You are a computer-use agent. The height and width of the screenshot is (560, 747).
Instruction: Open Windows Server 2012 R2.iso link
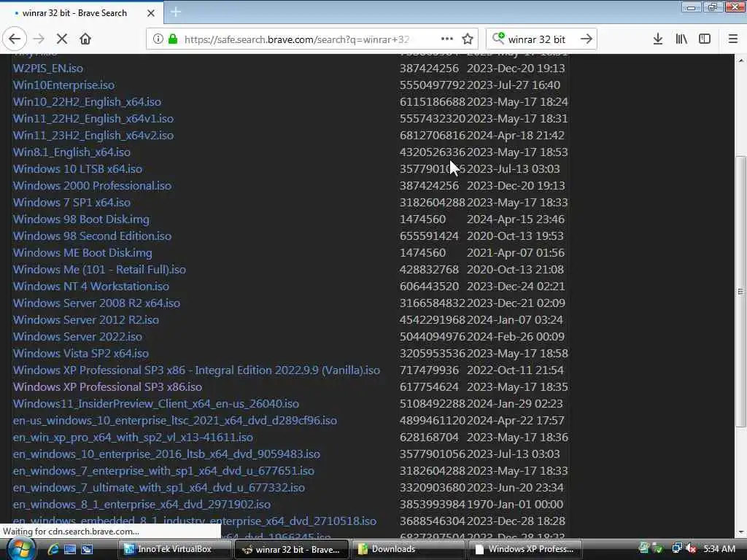point(86,319)
